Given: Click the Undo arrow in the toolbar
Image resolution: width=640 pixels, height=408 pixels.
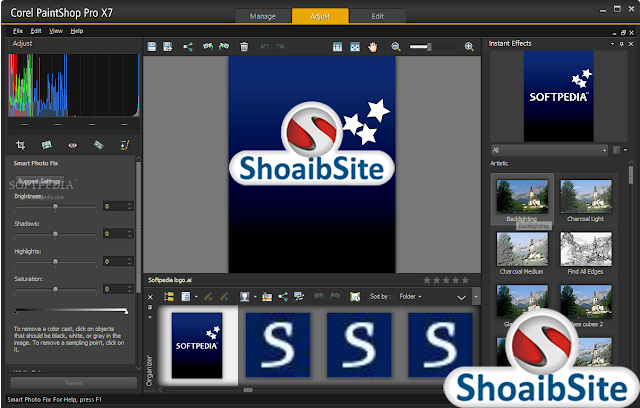Looking at the screenshot, I should (264, 47).
